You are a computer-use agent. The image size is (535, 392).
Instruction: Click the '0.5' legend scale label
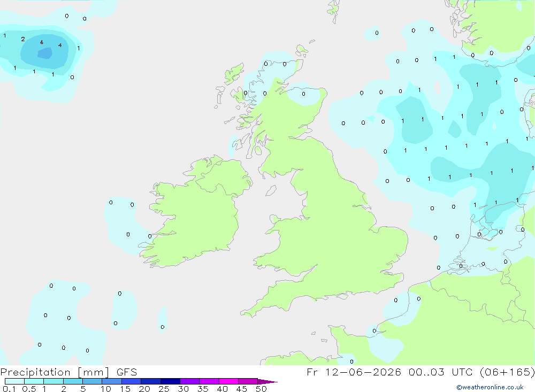29,389
